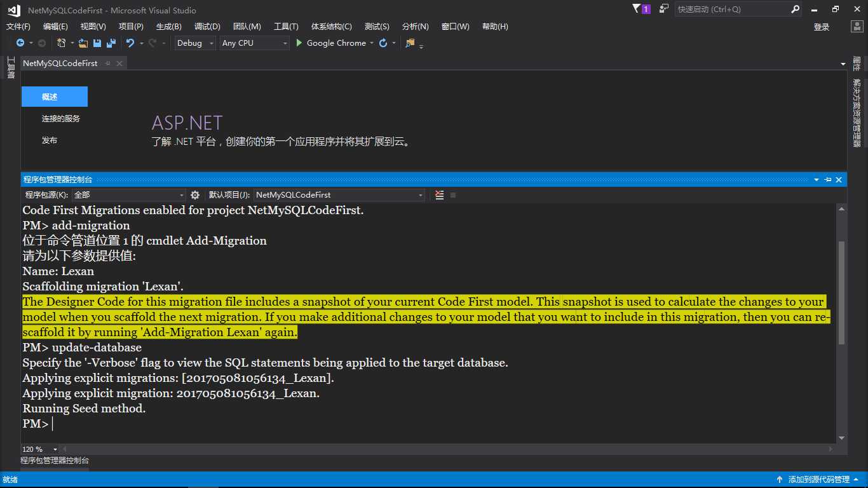Click the console scroll down arrow
This screenshot has height=488, width=868.
[841, 438]
